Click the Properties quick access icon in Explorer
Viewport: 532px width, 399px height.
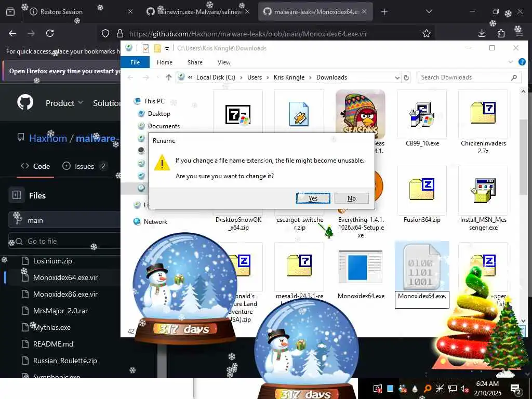[x=146, y=48]
